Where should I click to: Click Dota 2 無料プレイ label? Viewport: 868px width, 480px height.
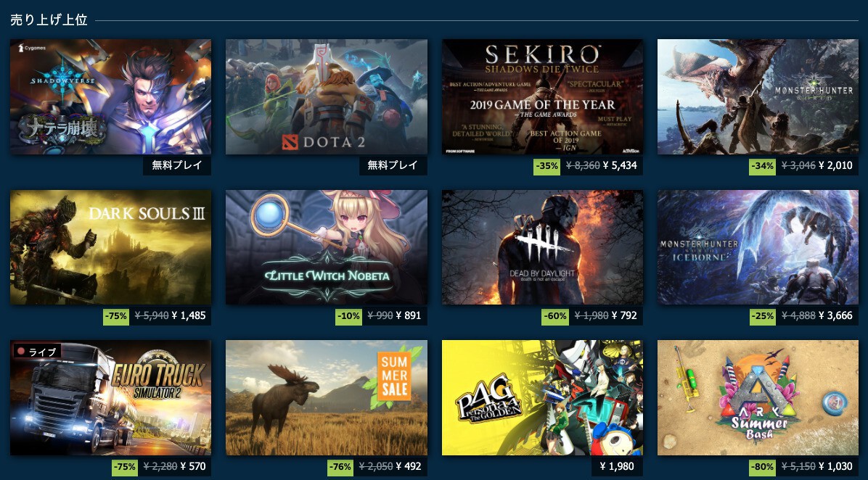click(x=393, y=165)
